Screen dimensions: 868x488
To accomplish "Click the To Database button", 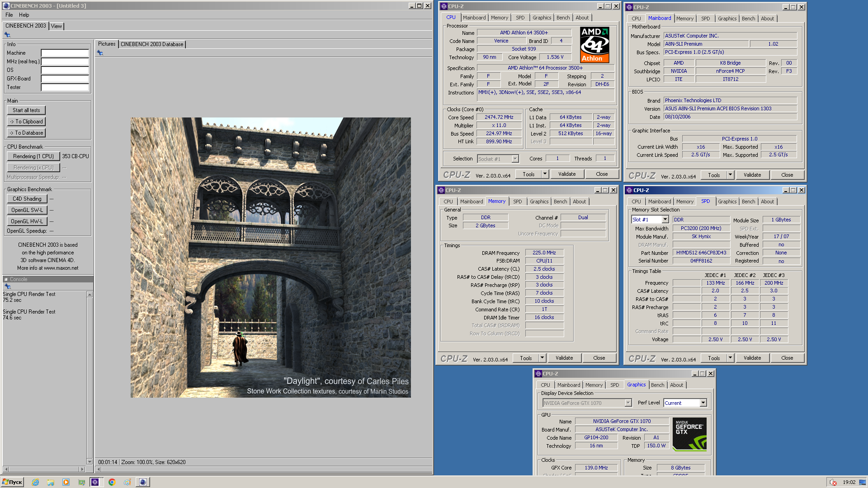I will [x=26, y=133].
